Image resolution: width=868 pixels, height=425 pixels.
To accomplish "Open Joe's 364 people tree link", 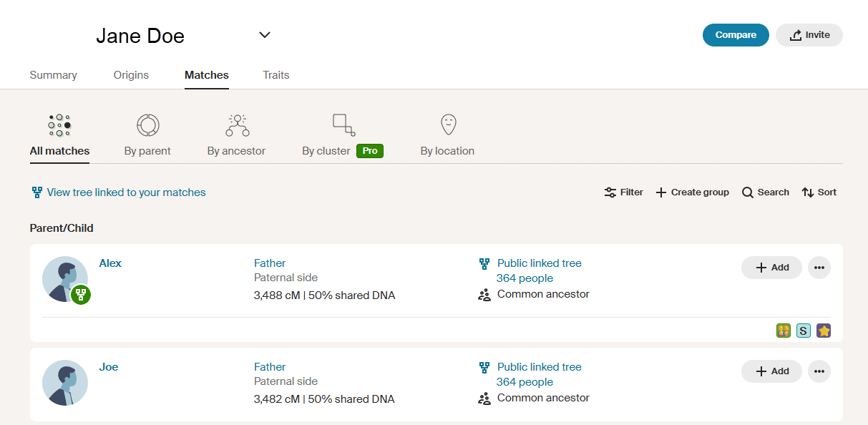I will (x=525, y=382).
